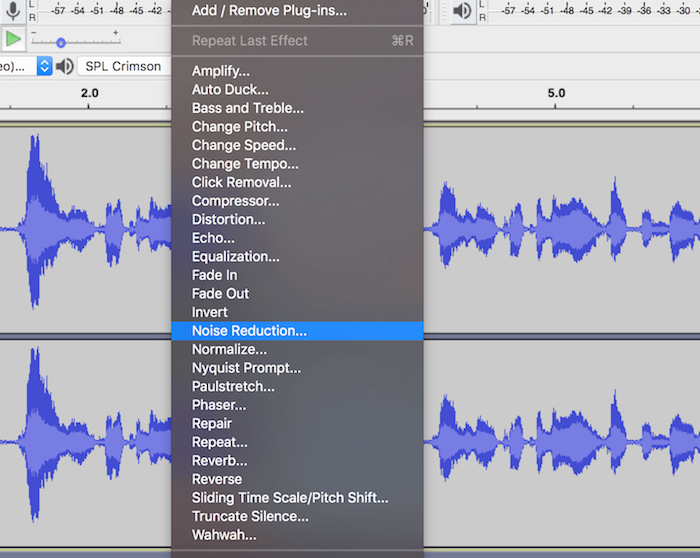
Task: Open Paulstretch effect
Action: point(297,387)
